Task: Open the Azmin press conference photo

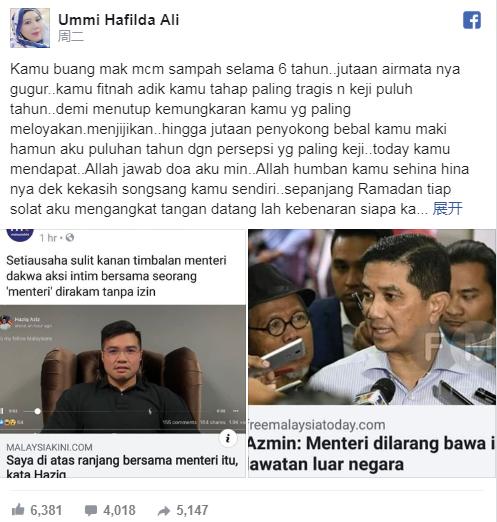Action: click(x=372, y=317)
